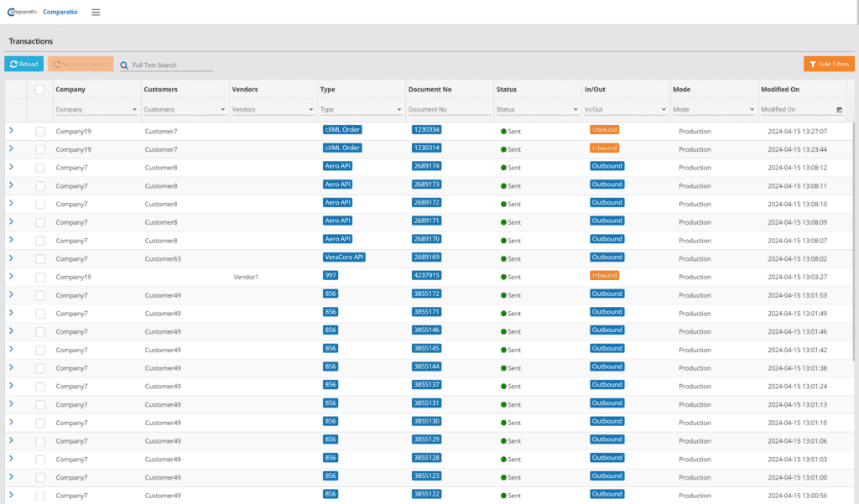The height and width of the screenshot is (504, 859).
Task: Click the greyed-out orange button beside Reload
Action: tap(81, 64)
